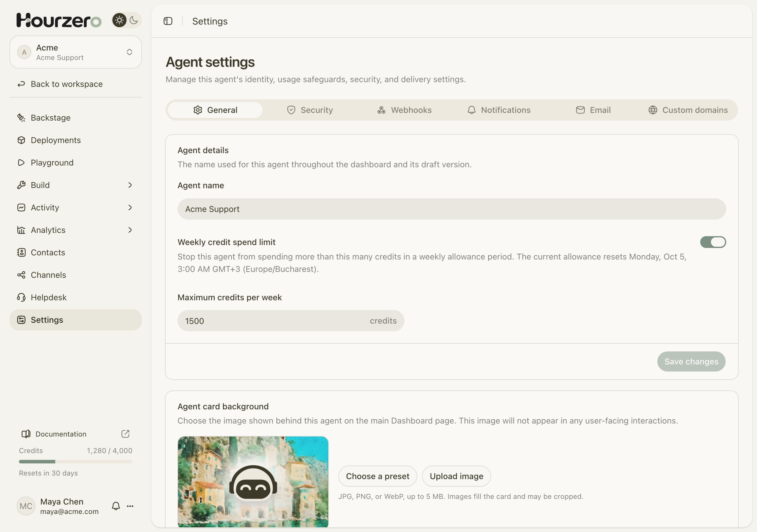Image resolution: width=757 pixels, height=532 pixels.
Task: Click the Backstage sidebar icon
Action: (21, 118)
